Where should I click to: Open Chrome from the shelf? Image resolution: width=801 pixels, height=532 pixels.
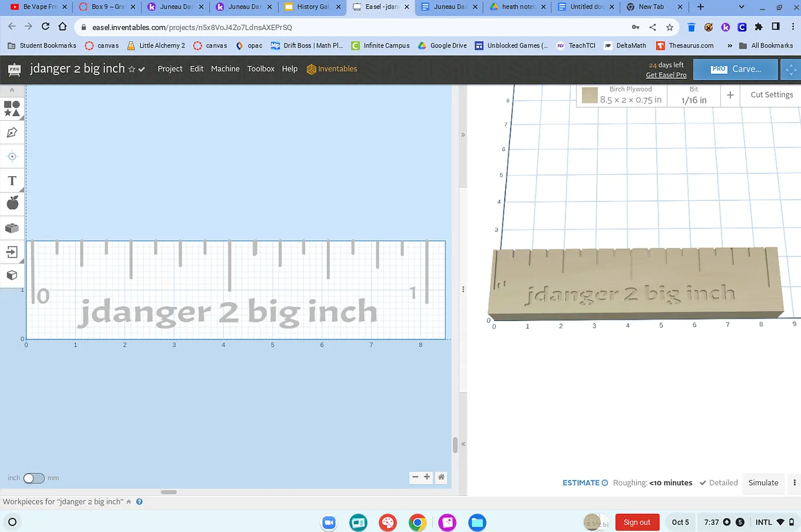click(x=418, y=523)
